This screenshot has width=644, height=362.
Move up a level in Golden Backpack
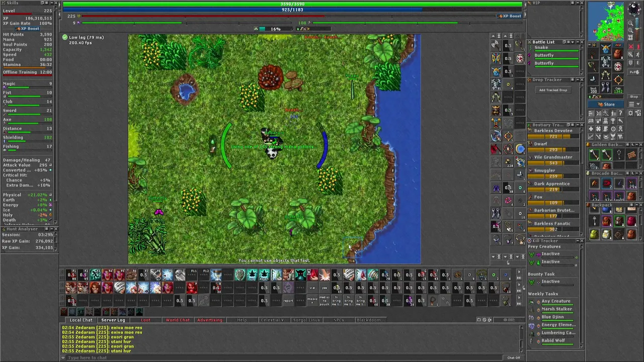[632, 144]
